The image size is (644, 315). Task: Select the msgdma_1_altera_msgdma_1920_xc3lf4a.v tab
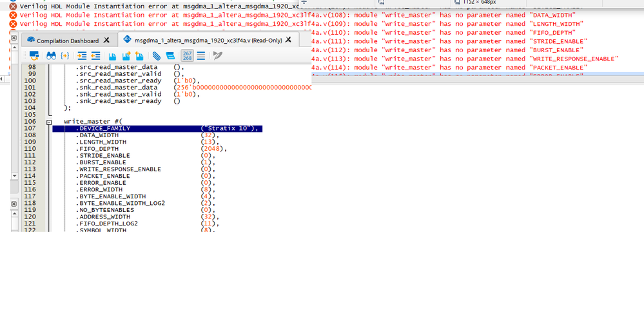208,40
